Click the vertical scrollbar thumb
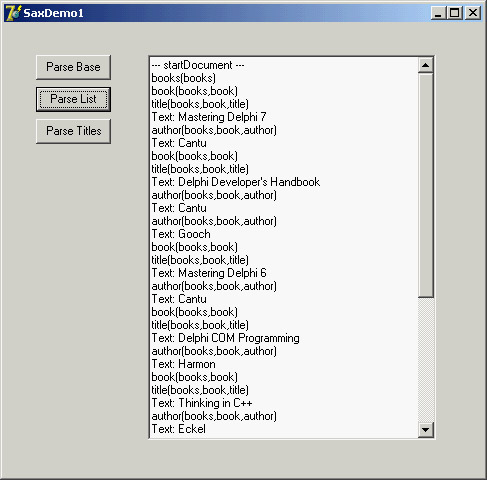Screen dimensions: 487x480 click(426, 185)
